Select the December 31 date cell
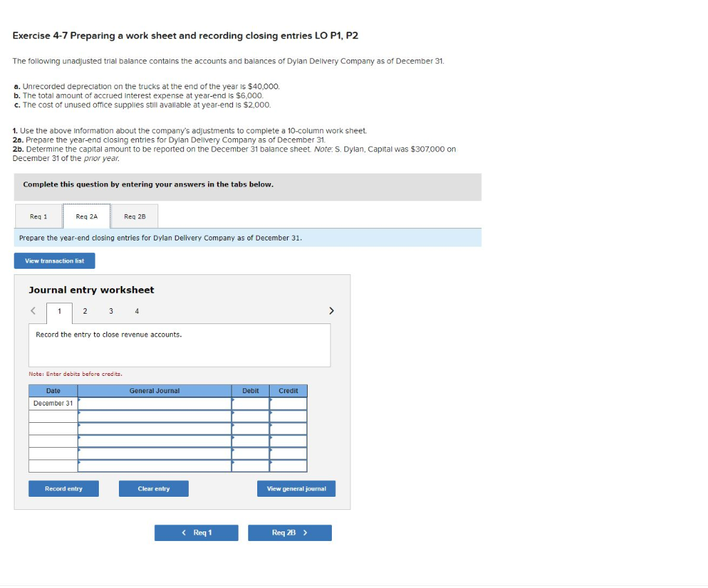 (53, 403)
